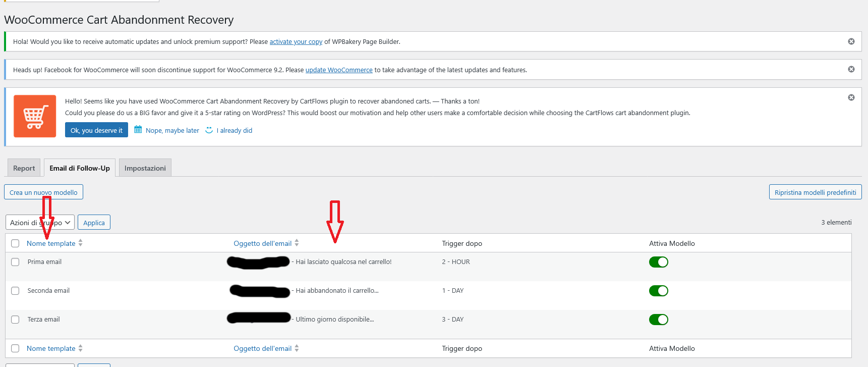Image resolution: width=868 pixels, height=367 pixels.
Task: Tick the select-all checkbox in header
Action: point(15,243)
